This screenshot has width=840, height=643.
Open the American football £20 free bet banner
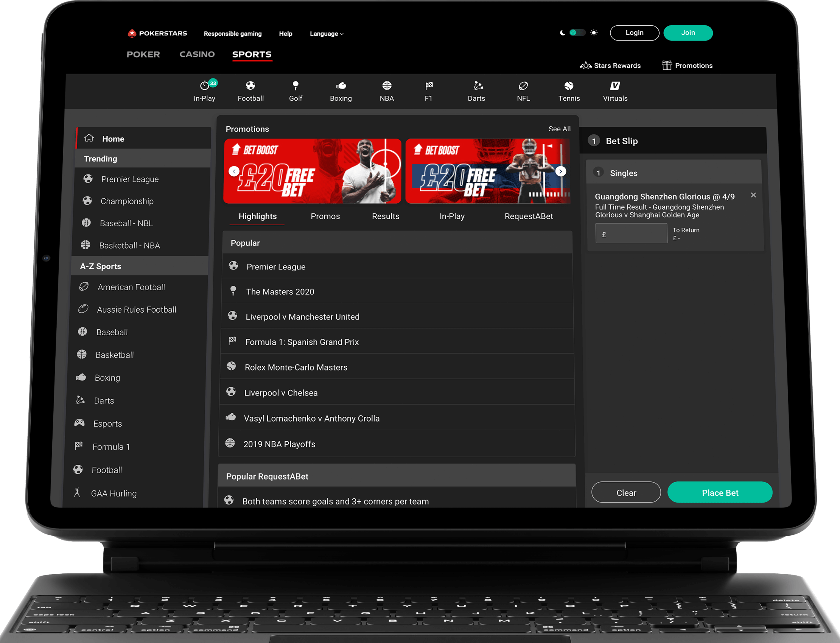click(x=488, y=171)
